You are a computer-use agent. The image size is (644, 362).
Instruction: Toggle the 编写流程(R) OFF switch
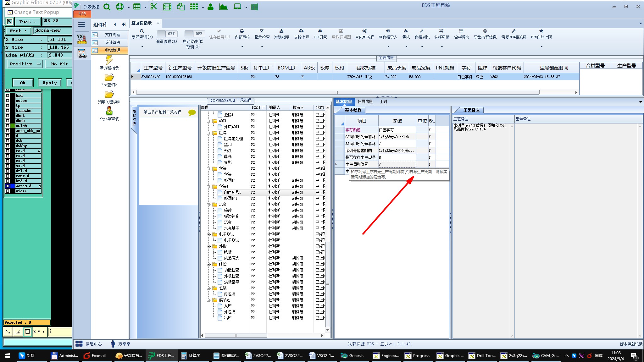167,34
